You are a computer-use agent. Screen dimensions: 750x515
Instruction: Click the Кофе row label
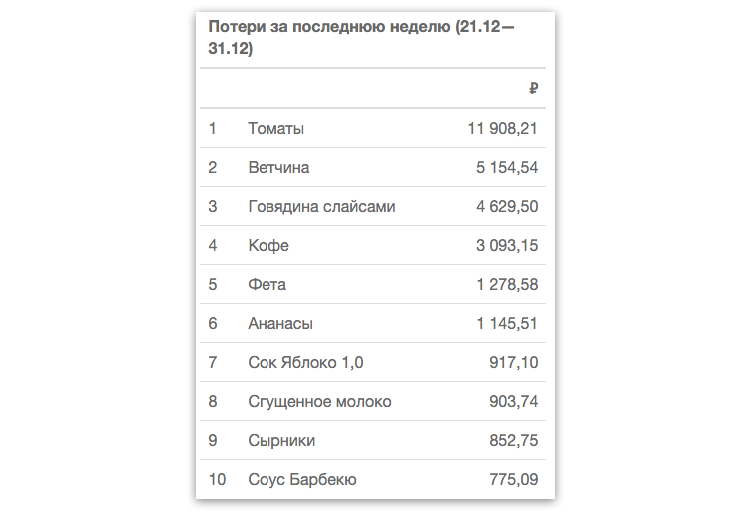(268, 246)
